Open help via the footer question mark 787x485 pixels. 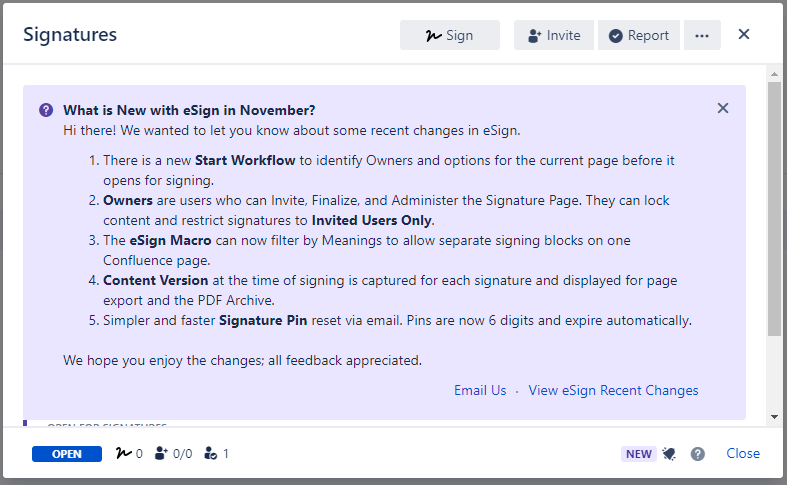pos(698,454)
